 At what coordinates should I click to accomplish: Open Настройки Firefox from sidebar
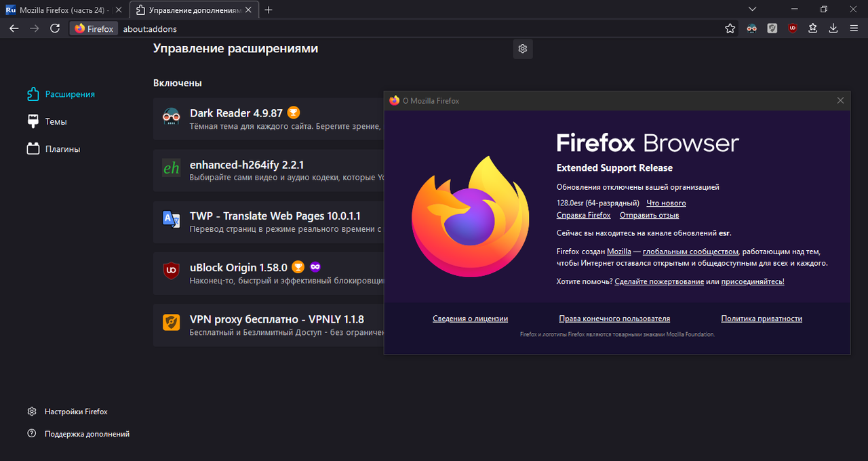pos(67,412)
